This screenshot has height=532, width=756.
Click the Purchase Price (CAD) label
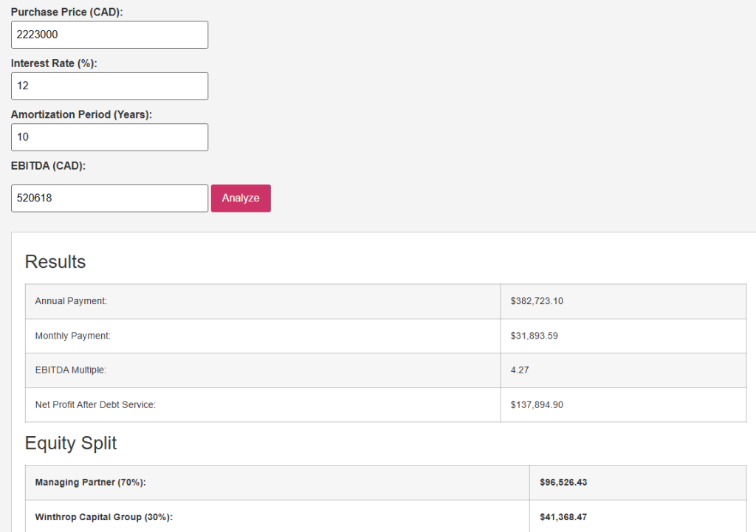[x=66, y=13]
